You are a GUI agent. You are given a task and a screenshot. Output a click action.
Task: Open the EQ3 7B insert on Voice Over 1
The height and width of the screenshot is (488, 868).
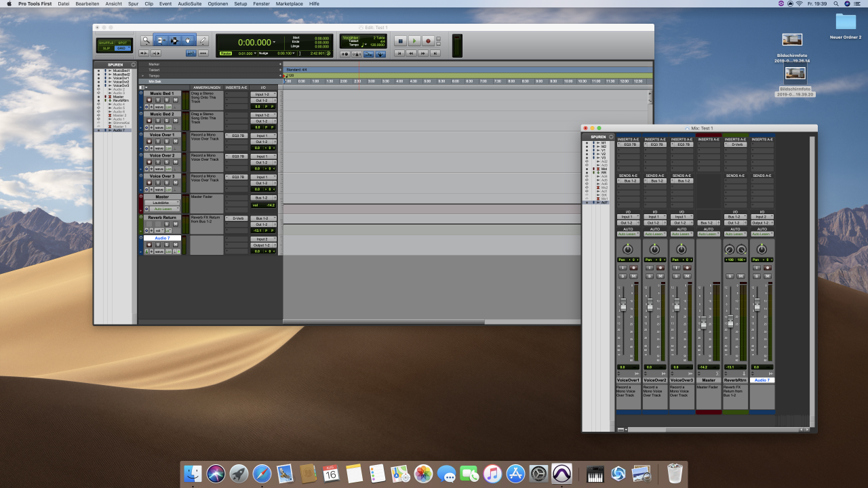pos(237,136)
